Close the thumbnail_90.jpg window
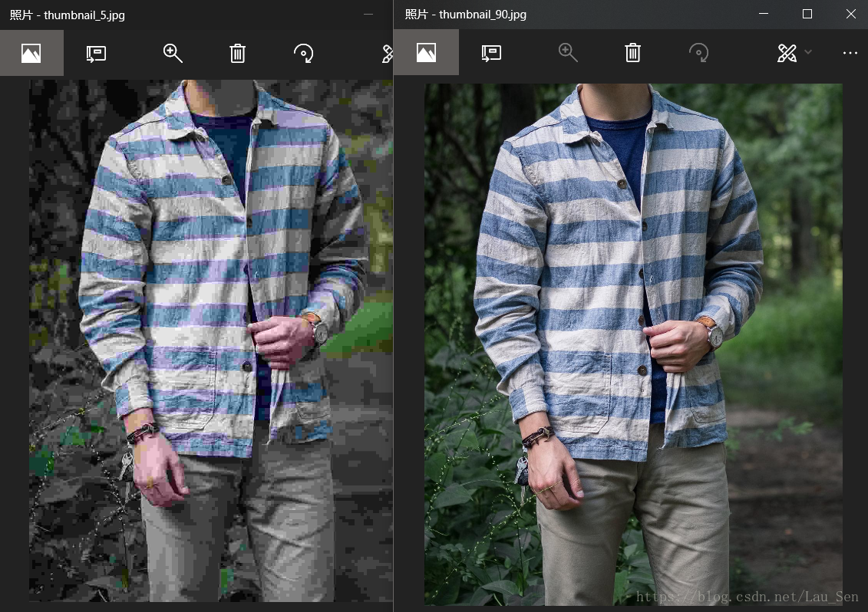 (851, 14)
